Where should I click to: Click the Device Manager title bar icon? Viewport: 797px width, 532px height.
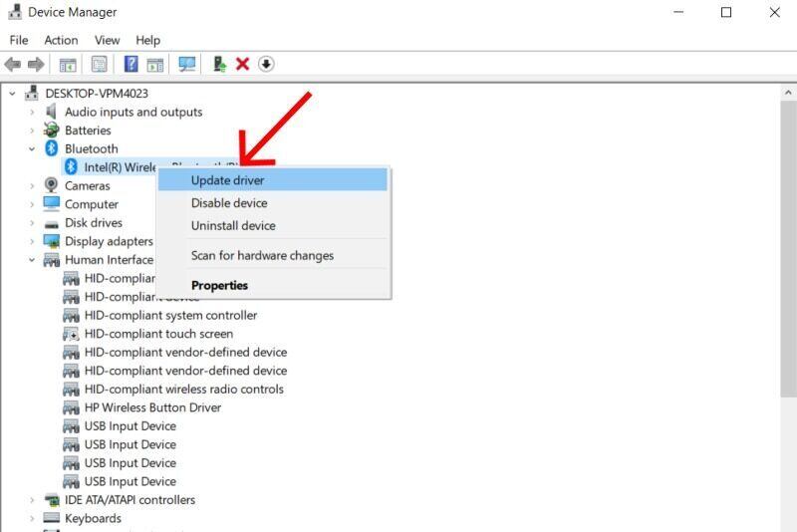tap(15, 12)
